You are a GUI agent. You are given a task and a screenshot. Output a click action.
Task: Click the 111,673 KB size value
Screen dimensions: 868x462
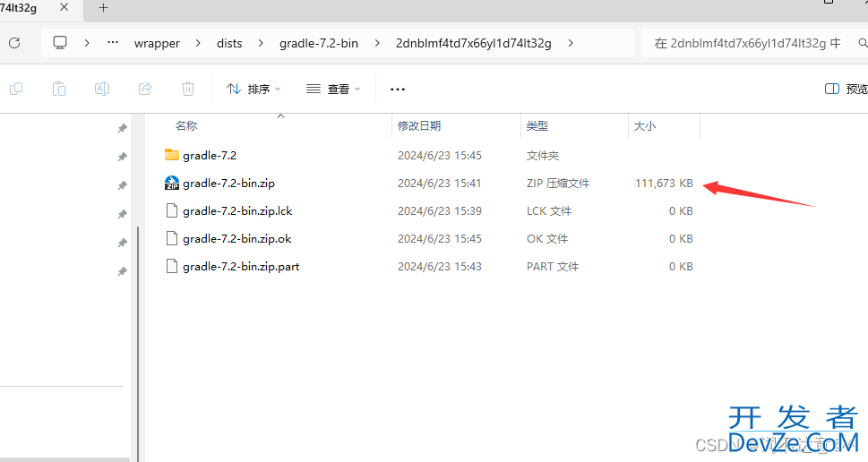pos(664,184)
